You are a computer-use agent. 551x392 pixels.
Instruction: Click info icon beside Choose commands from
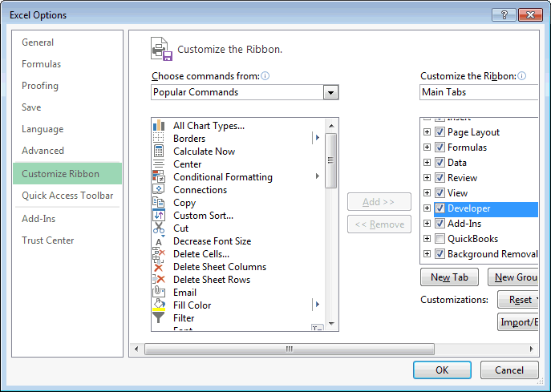pos(265,76)
